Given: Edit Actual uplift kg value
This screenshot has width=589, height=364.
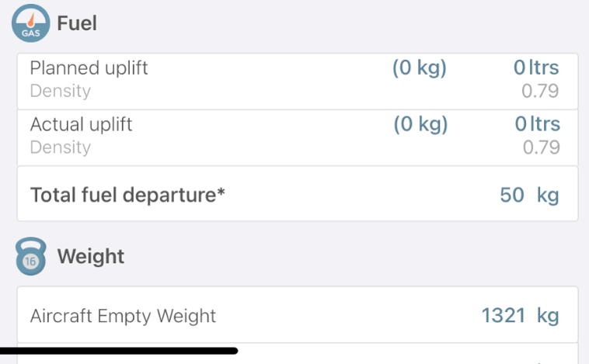Looking at the screenshot, I should 420,125.
